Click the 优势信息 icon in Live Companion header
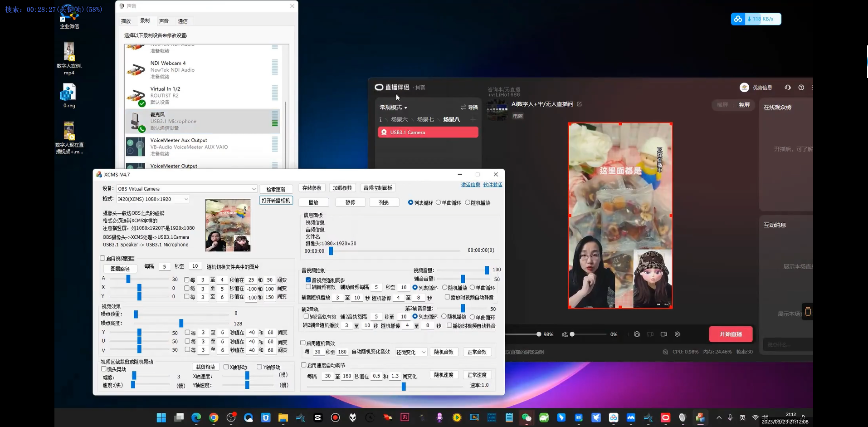The height and width of the screenshot is (427, 868). (x=744, y=87)
